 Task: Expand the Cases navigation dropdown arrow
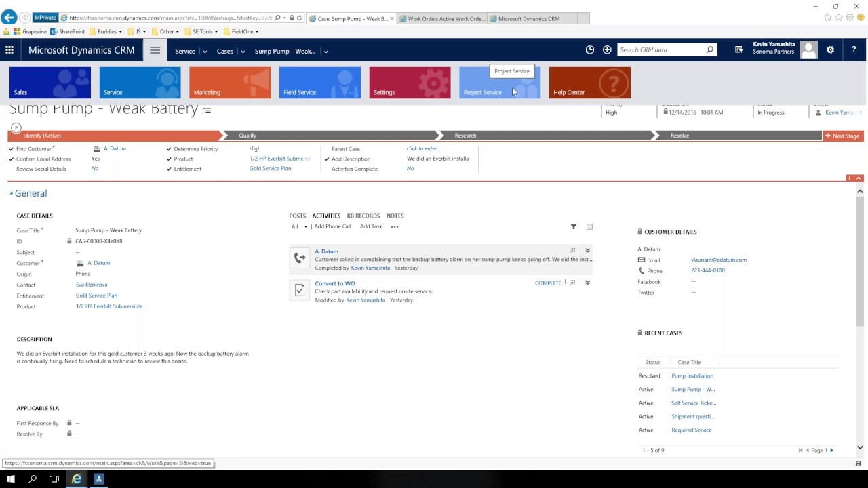click(243, 52)
